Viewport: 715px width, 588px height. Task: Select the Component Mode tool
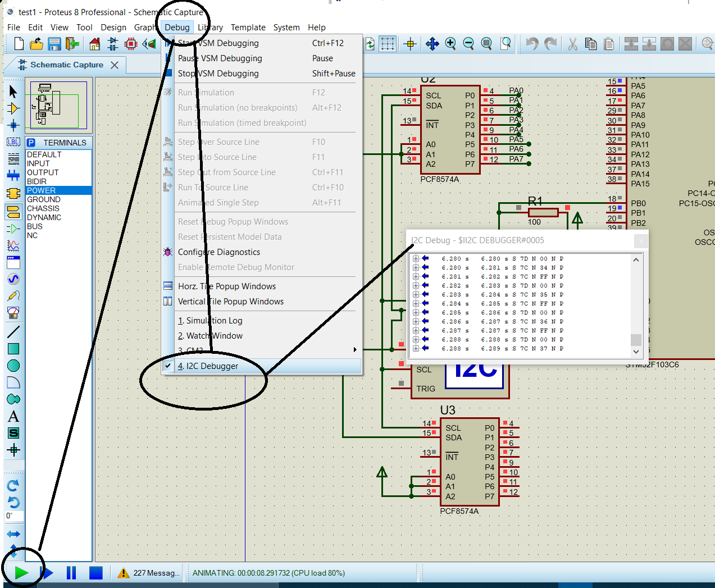click(13, 108)
